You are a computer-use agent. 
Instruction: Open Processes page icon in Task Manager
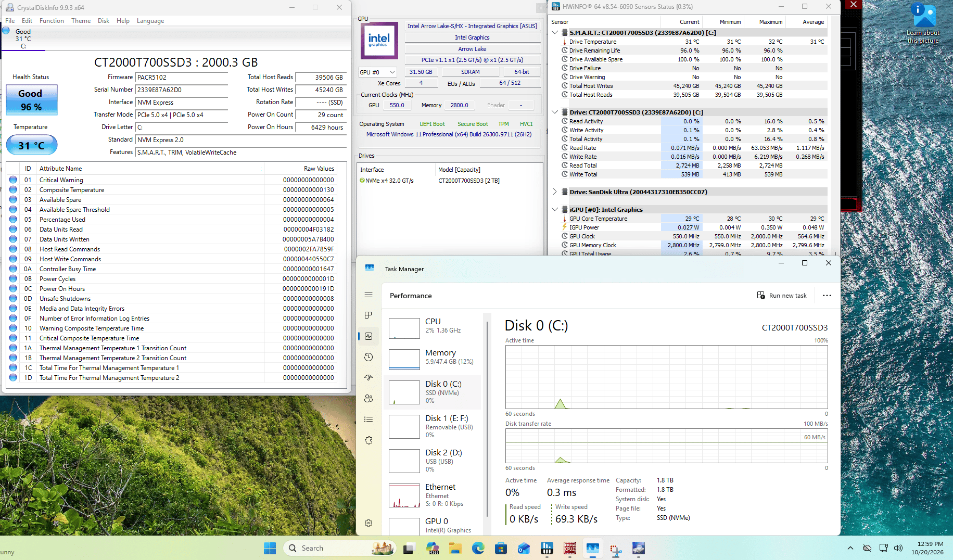(369, 315)
